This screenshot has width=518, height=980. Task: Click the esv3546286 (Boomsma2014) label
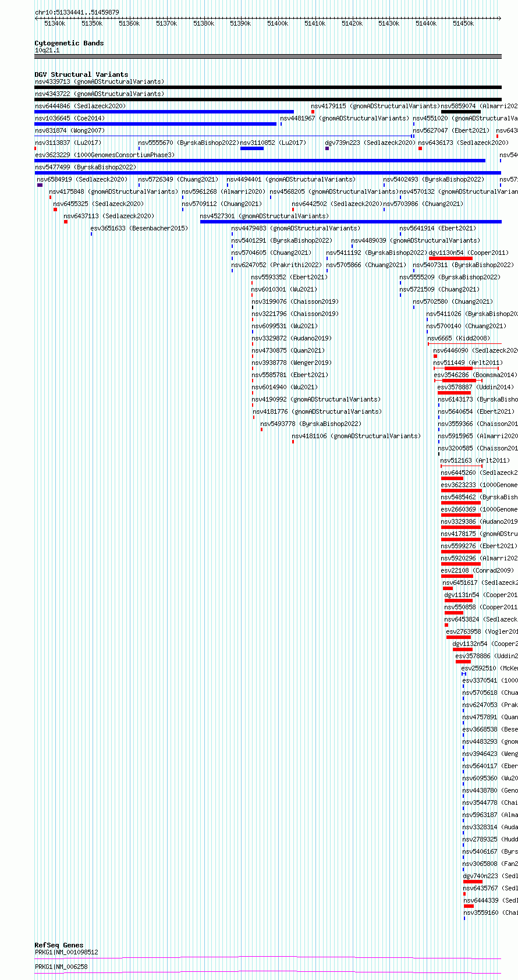(475, 375)
